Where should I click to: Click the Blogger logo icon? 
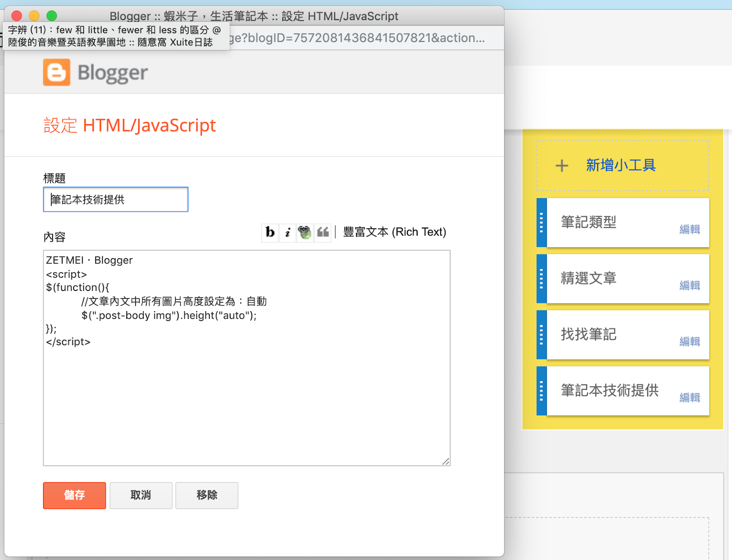pyautogui.click(x=57, y=72)
